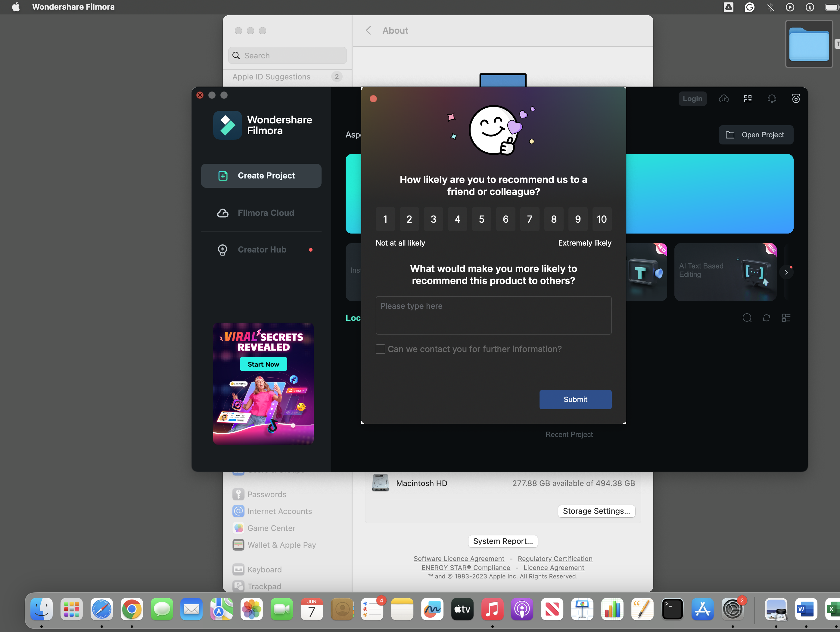The image size is (840, 632).
Task: Open Photos from the Dock
Action: pyautogui.click(x=252, y=609)
